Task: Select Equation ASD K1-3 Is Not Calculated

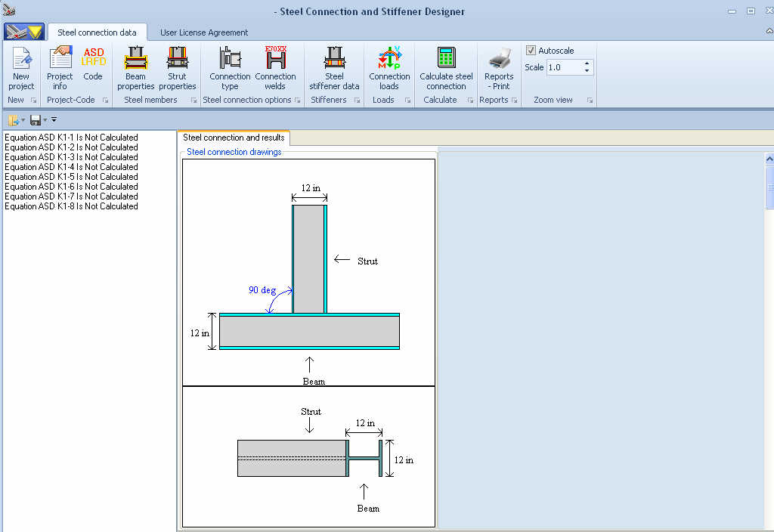Action: pyautogui.click(x=71, y=157)
